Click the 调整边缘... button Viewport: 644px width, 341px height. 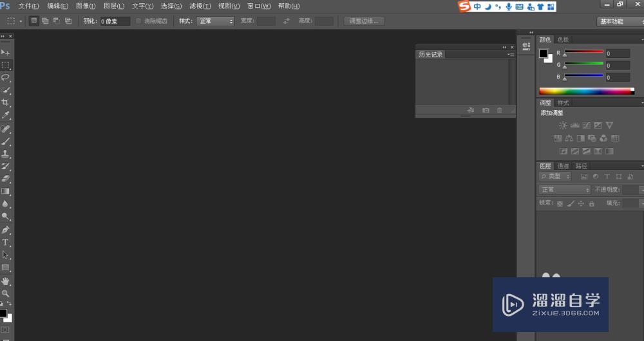364,21
